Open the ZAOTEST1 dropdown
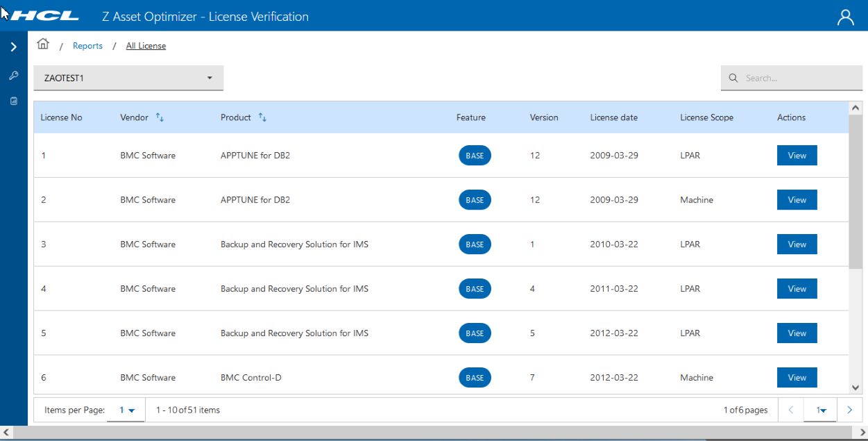The image size is (868, 441). tap(128, 78)
